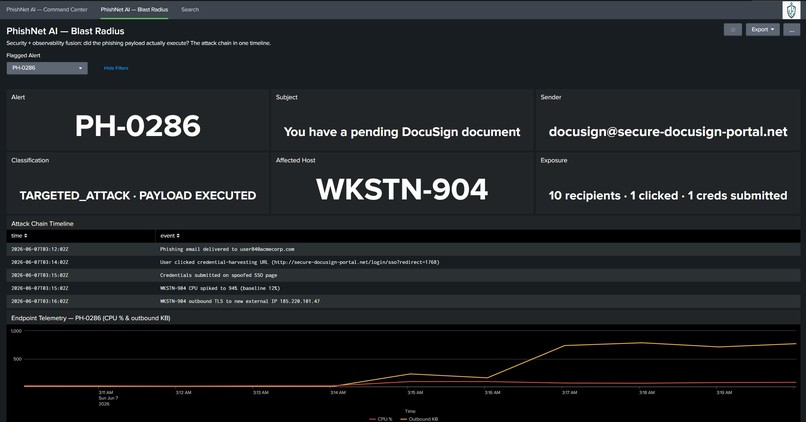This screenshot has width=806, height=422.
Task: Select 'Credentials submitted on spoofed SSO page' row
Action: click(403, 275)
